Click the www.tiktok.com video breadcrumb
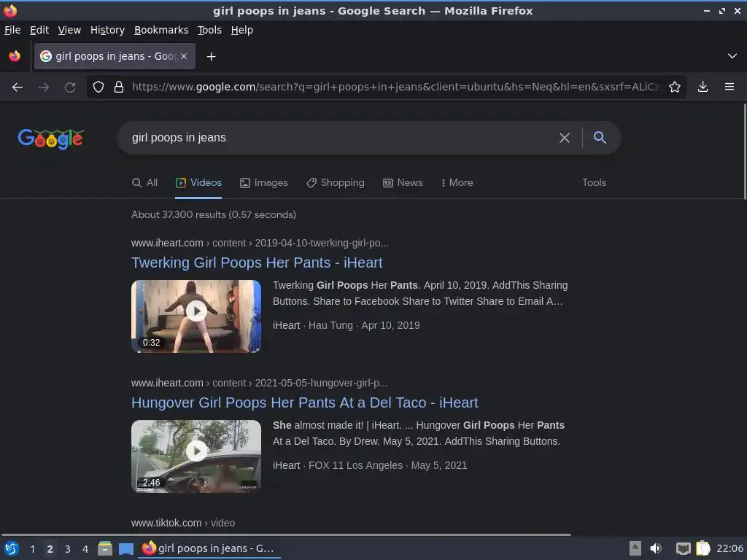747x560 pixels. 183,523
